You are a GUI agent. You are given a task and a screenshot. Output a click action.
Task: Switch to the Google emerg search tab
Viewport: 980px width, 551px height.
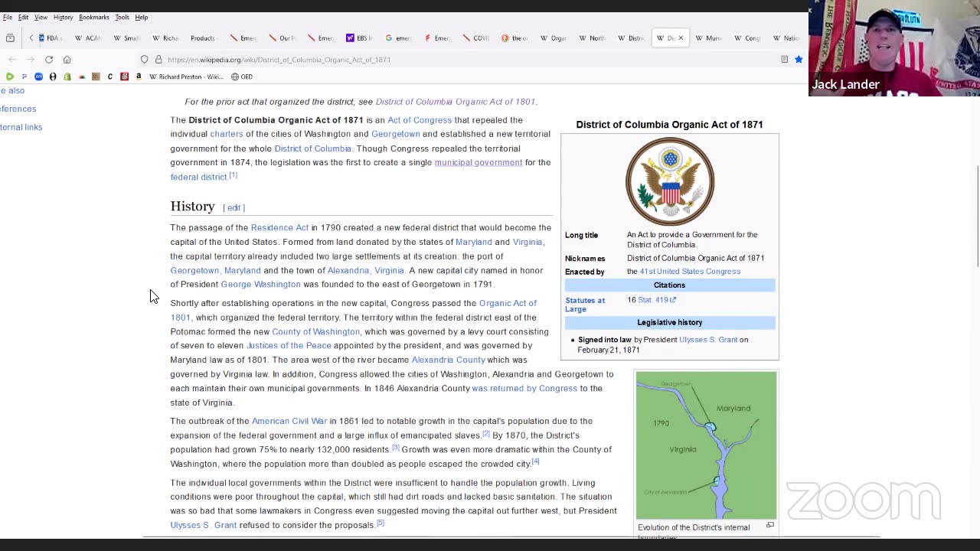[398, 38]
